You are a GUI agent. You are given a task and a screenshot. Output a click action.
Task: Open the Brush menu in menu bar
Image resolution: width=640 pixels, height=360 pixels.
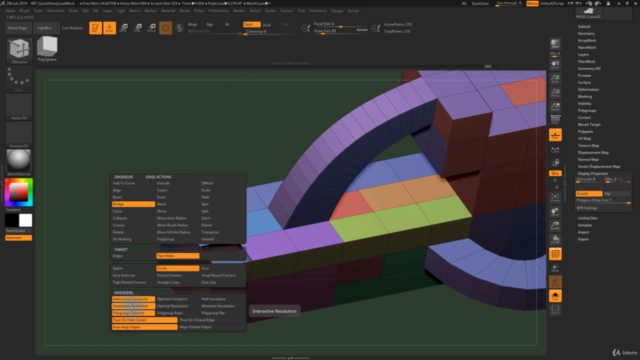point(24,11)
